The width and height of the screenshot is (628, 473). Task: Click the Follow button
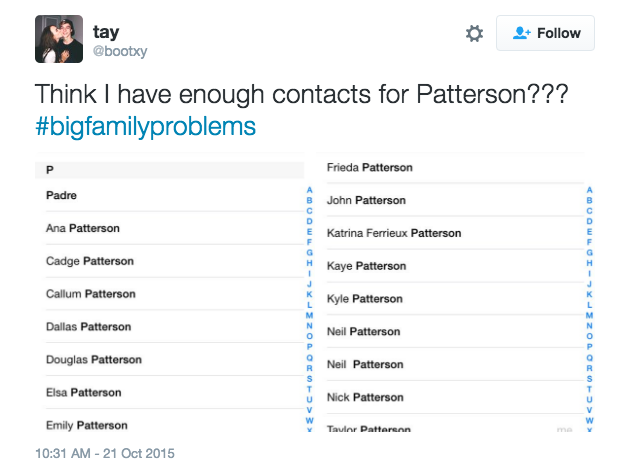click(x=545, y=33)
